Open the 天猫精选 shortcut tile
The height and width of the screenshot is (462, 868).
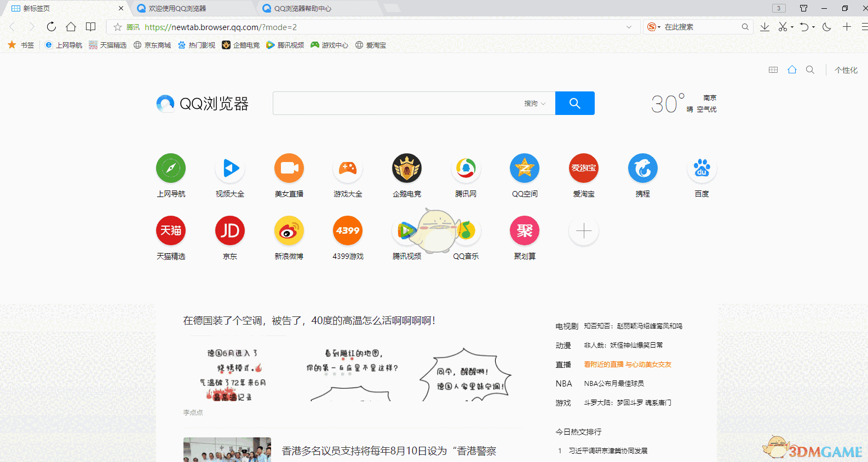[x=171, y=230]
